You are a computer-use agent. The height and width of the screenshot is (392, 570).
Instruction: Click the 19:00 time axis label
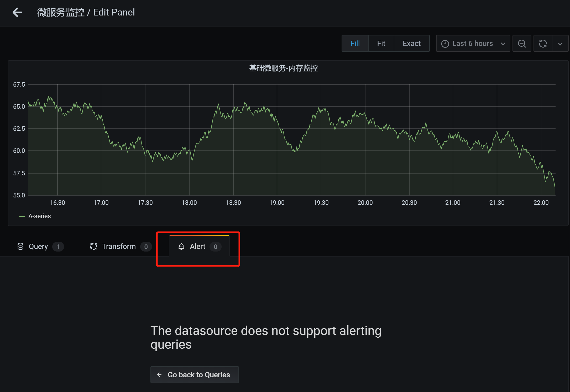277,203
